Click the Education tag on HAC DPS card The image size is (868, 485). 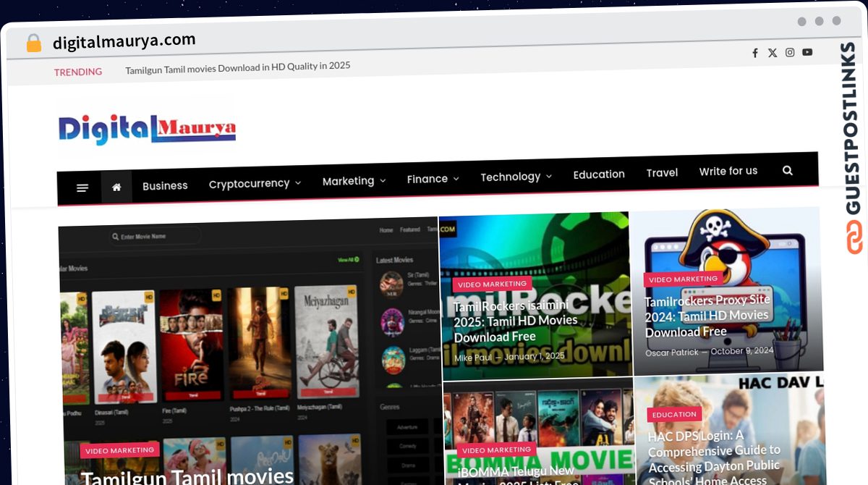674,414
